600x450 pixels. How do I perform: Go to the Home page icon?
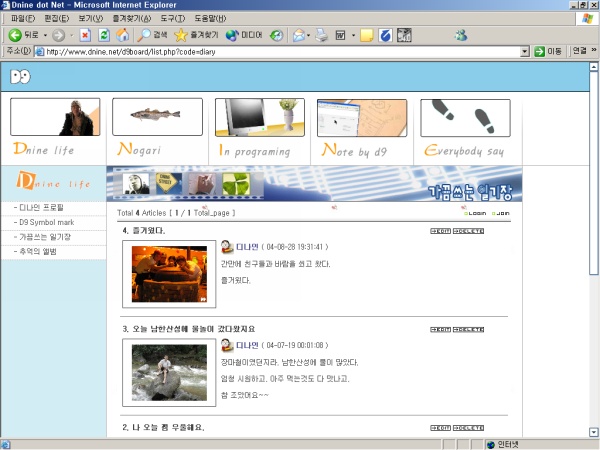(123, 35)
